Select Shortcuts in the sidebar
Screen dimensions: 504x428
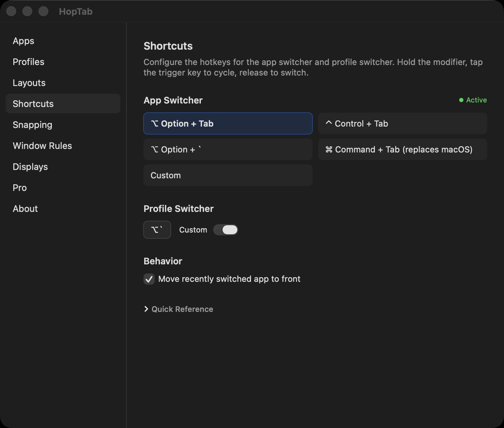tap(63, 104)
